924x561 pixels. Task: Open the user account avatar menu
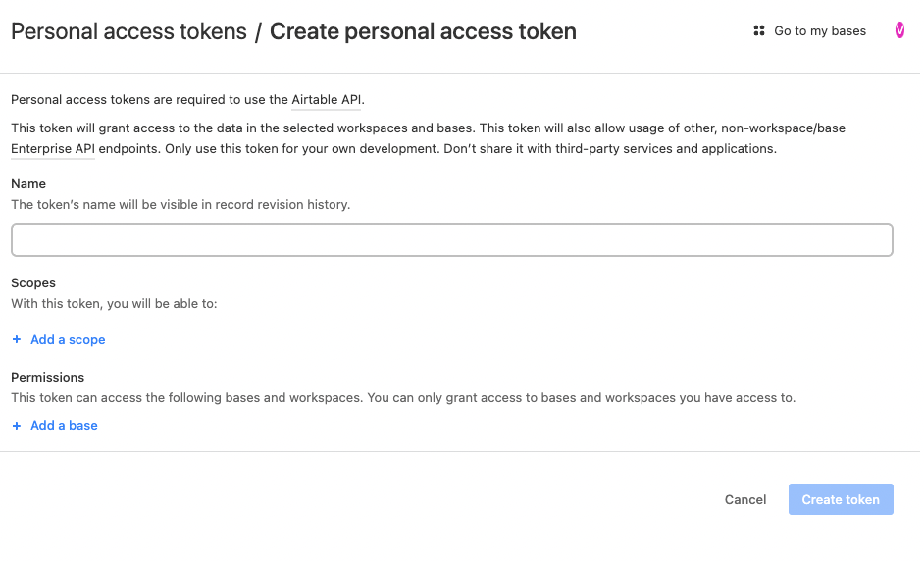point(899,31)
